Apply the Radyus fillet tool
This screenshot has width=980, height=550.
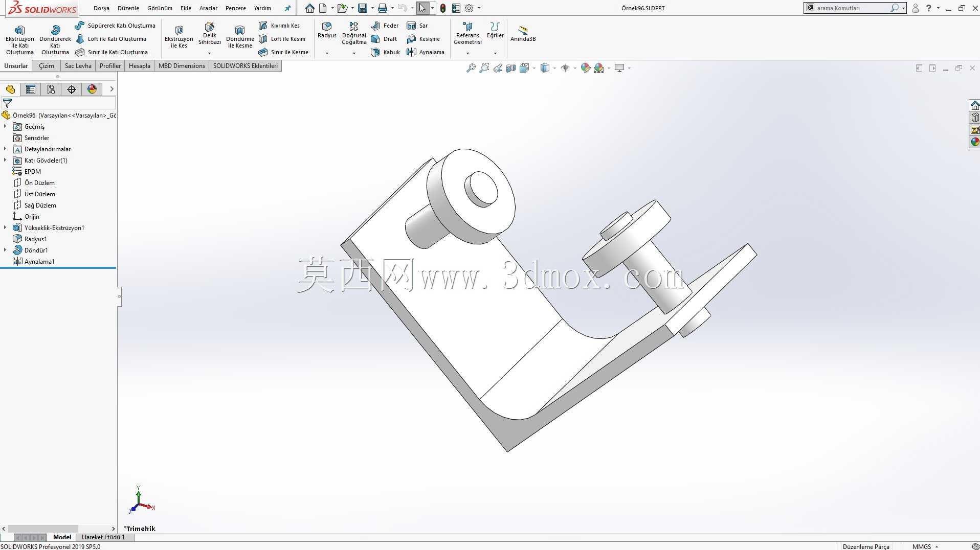coord(327,30)
